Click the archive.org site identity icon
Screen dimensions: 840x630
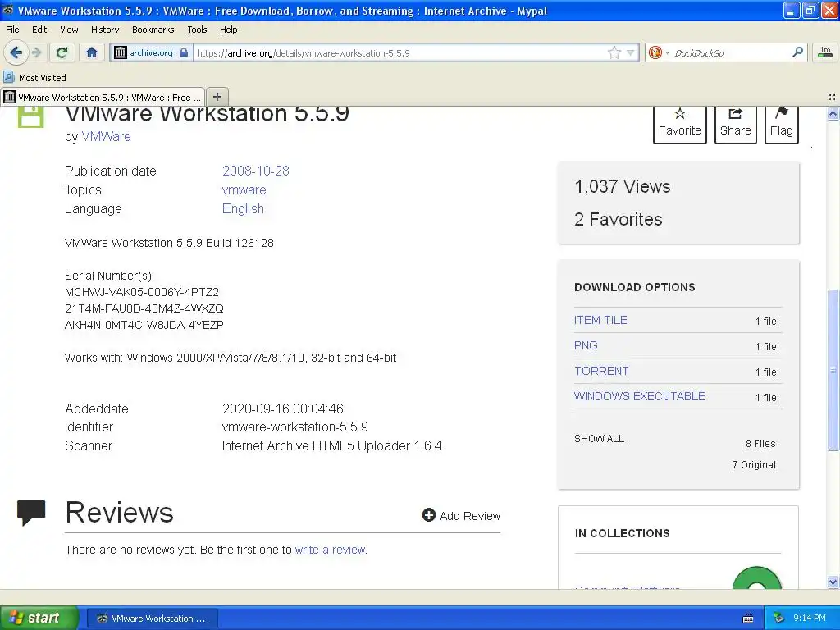[x=121, y=52]
